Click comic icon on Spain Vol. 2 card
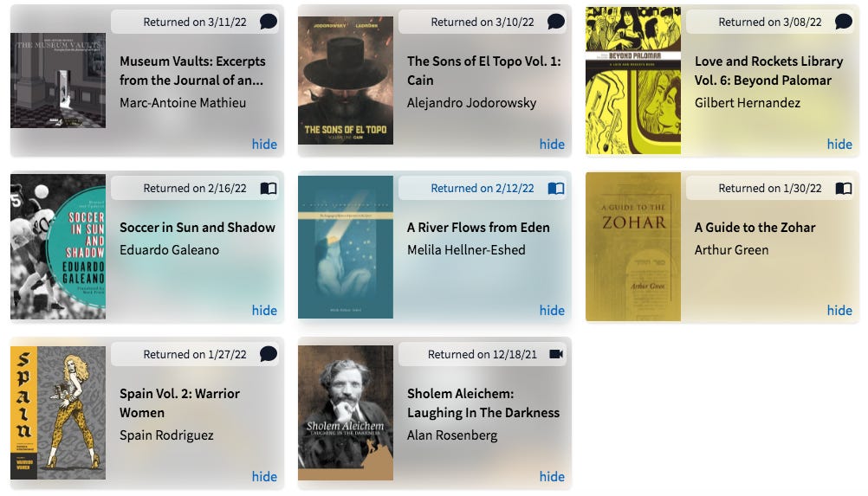The width and height of the screenshot is (868, 496). click(x=269, y=354)
